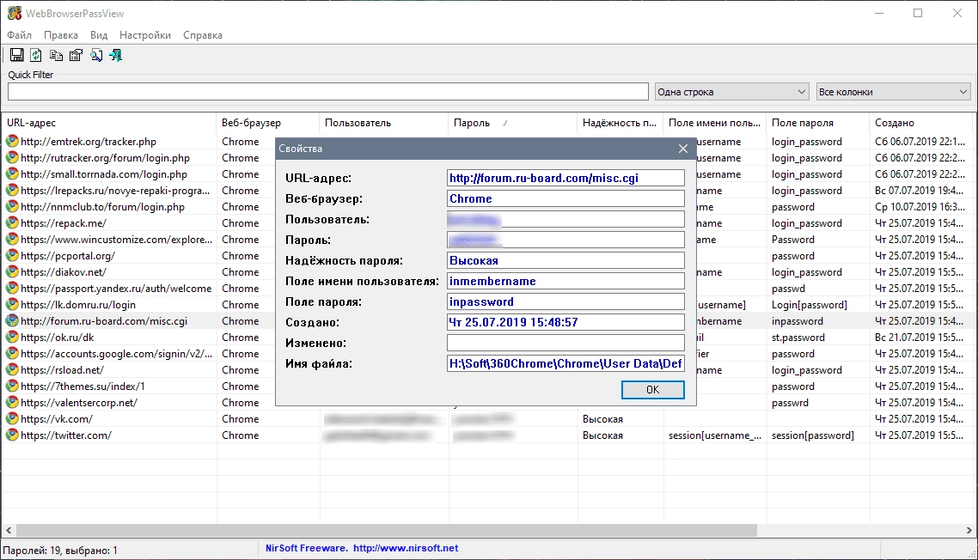This screenshot has height=560, width=978.
Task: Click Chrome icon of valentsercorp.net row
Action: 12,402
